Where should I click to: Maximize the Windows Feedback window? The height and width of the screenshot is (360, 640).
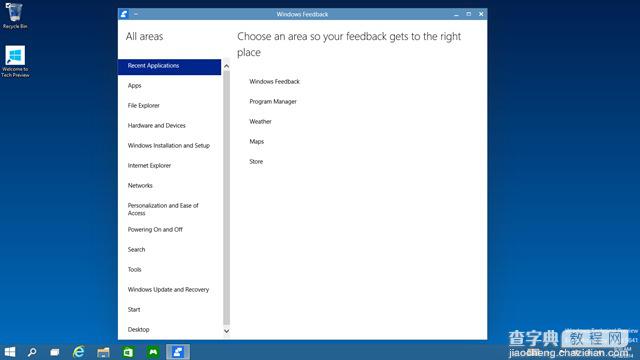469,14
